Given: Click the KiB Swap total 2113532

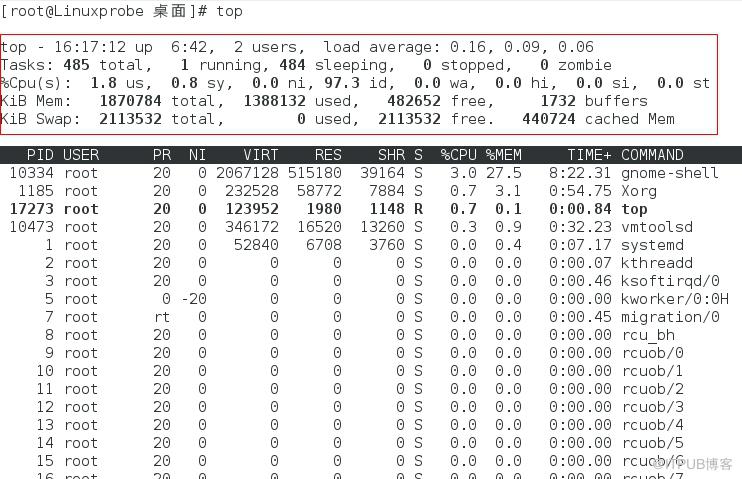Looking at the screenshot, I should 130,119.
